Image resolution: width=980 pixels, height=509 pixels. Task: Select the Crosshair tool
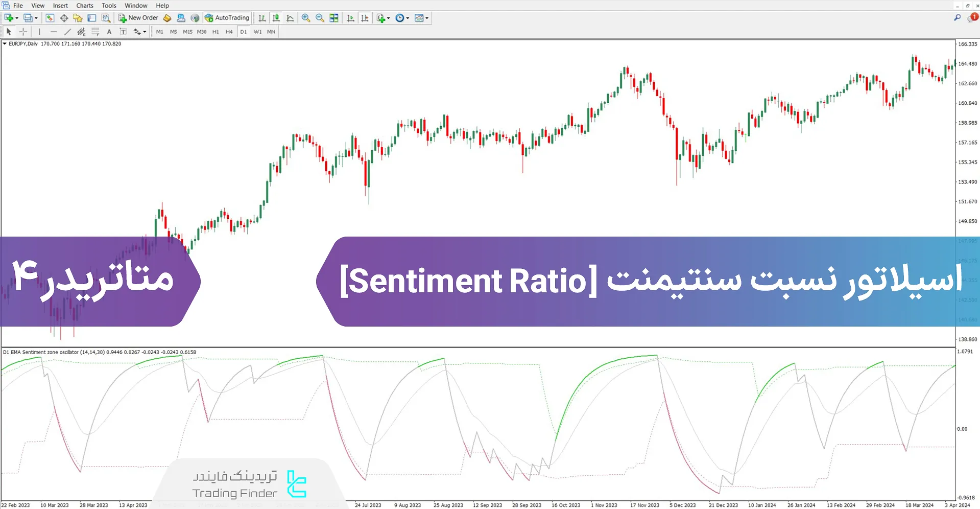(x=23, y=31)
